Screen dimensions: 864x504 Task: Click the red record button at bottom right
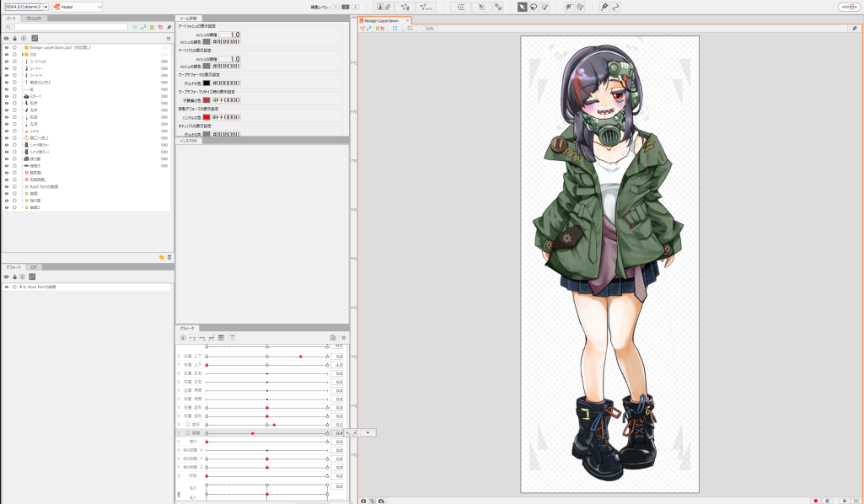(x=816, y=501)
